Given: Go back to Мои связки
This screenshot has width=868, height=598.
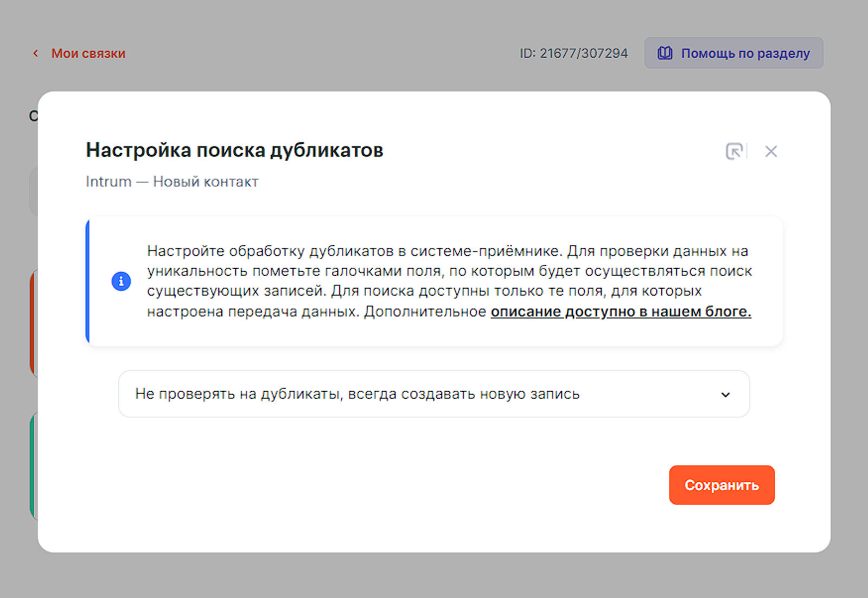Looking at the screenshot, I should point(88,53).
